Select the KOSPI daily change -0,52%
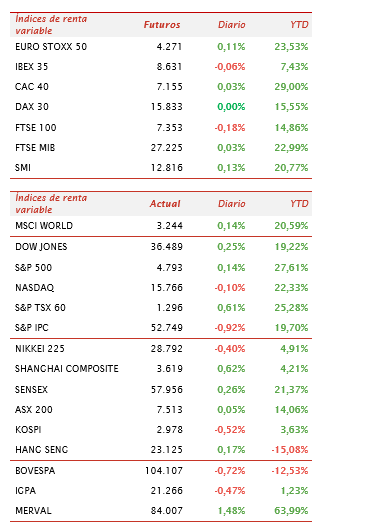This screenshot has width=369, height=524. click(230, 430)
